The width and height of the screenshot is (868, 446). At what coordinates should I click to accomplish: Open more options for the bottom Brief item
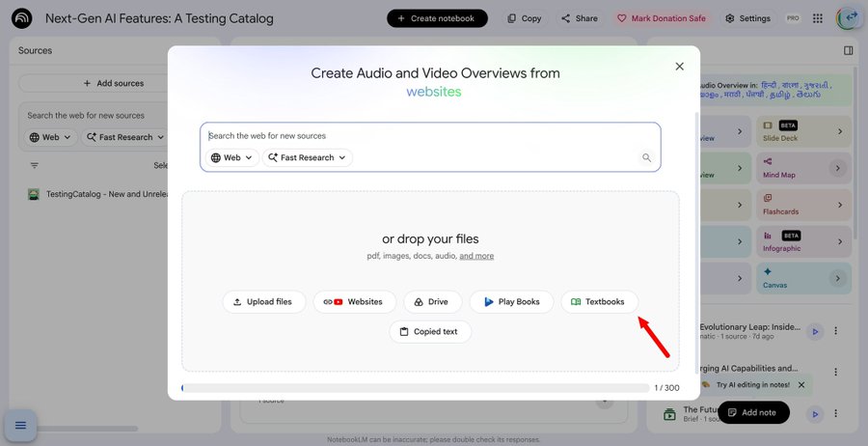[x=836, y=413]
